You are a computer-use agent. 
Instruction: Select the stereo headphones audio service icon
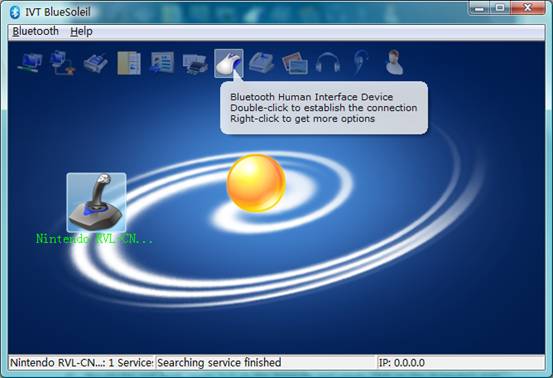328,63
